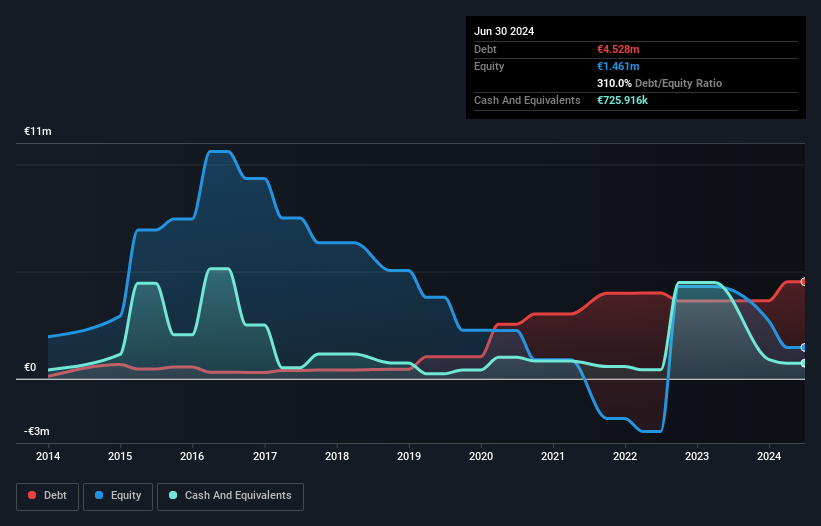Click the blue Equity endpoint marker

(804, 348)
